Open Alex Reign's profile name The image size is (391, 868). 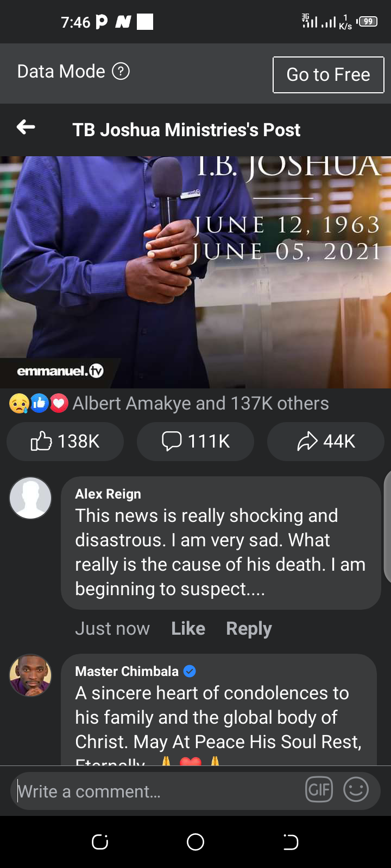[x=108, y=494]
